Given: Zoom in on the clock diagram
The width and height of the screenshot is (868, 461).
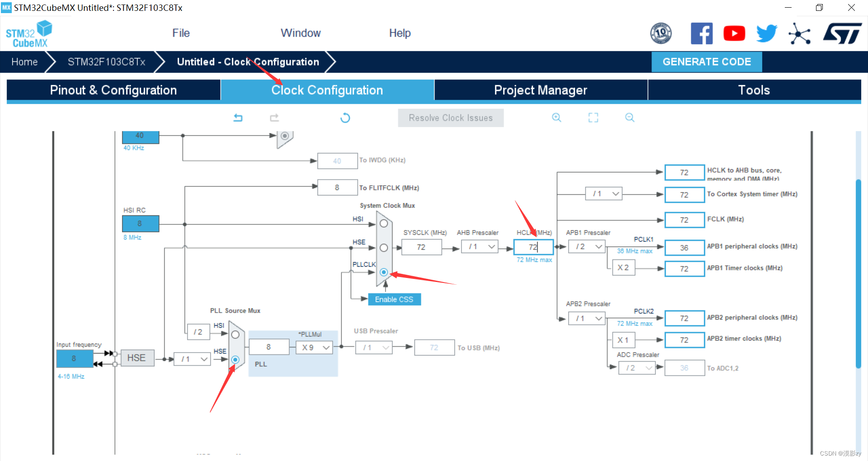Looking at the screenshot, I should 557,118.
